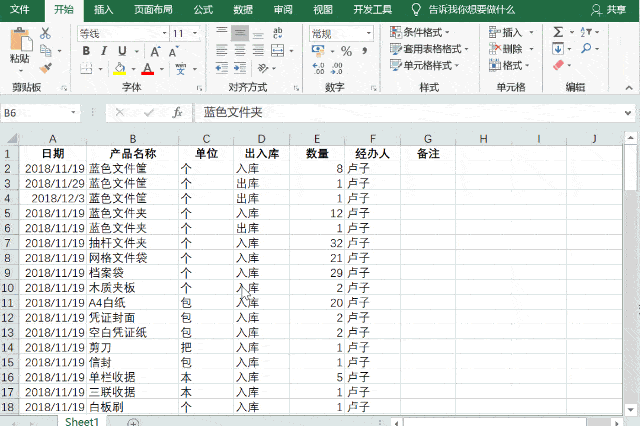Screen dimensions: 640x426
Task: Select the Sheet1 tab
Action: pyautogui.click(x=82, y=422)
